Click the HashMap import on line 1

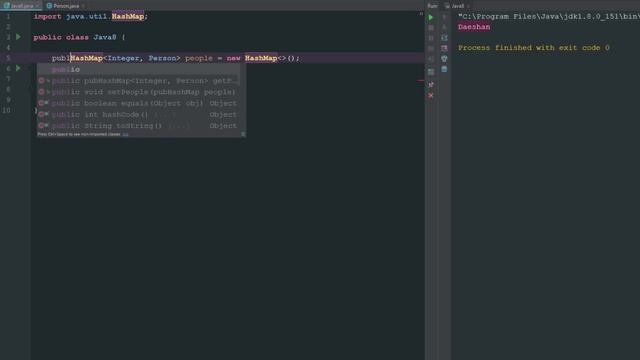[128, 17]
